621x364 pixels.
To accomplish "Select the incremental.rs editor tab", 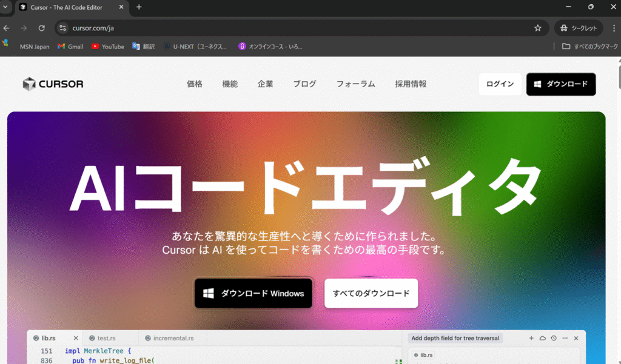I will (173, 339).
